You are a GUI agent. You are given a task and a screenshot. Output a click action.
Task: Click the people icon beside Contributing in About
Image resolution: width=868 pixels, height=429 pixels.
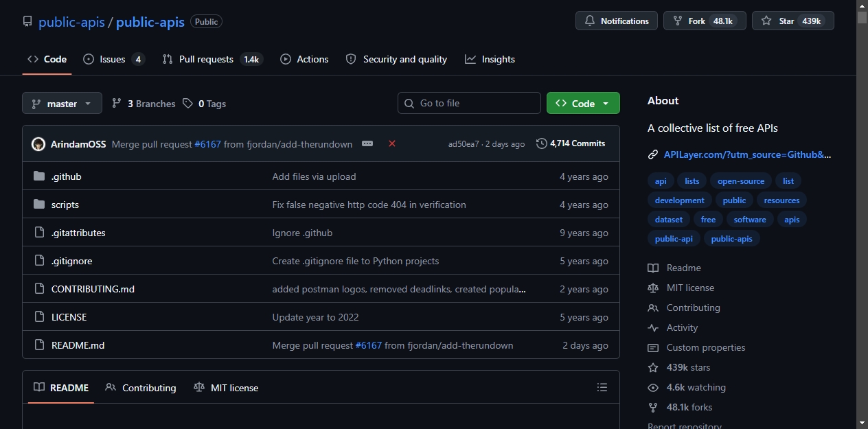pos(653,308)
